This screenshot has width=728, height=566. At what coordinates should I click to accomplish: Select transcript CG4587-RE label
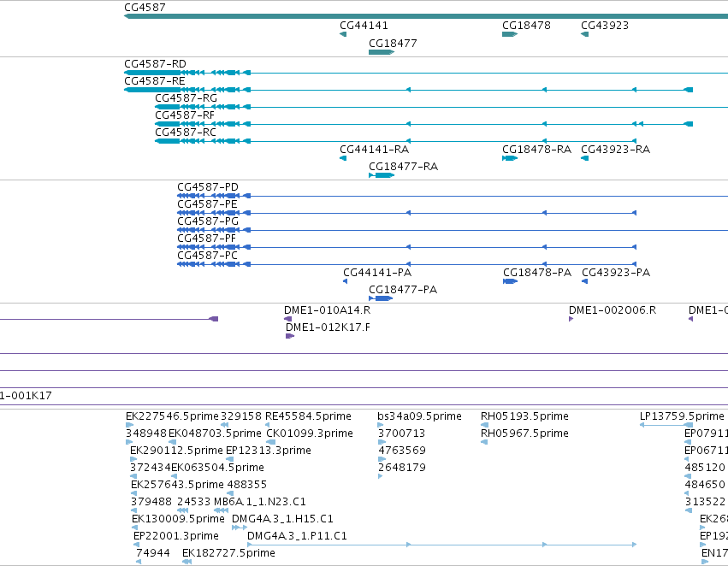coord(155,81)
